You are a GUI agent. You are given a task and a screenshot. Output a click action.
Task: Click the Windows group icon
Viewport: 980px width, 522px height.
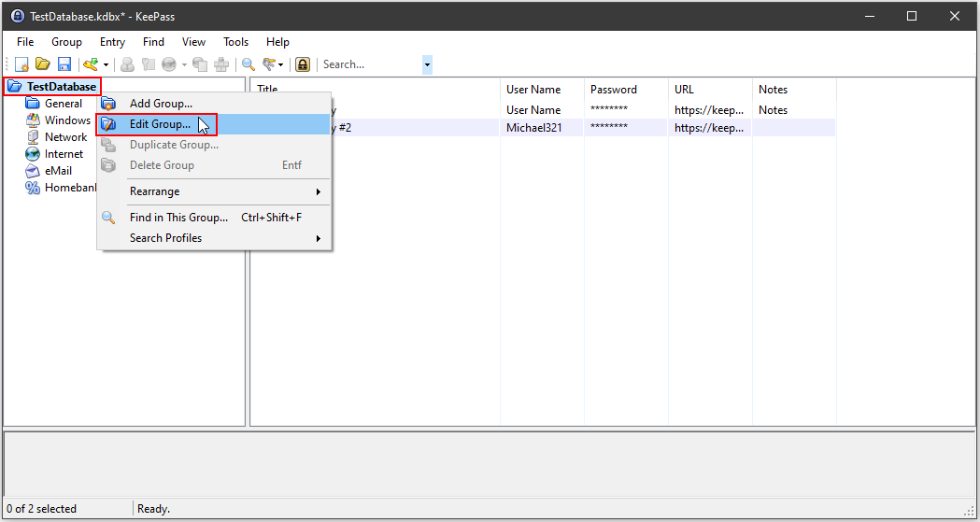[x=33, y=120]
